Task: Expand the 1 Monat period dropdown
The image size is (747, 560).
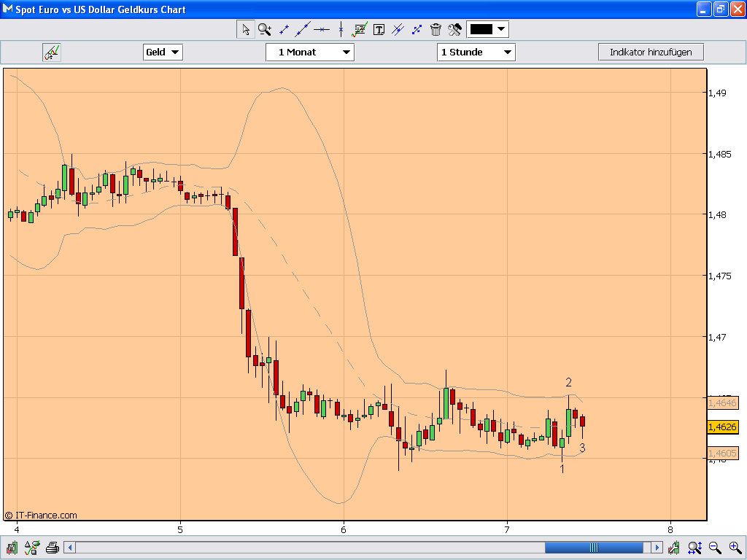Action: [309, 52]
